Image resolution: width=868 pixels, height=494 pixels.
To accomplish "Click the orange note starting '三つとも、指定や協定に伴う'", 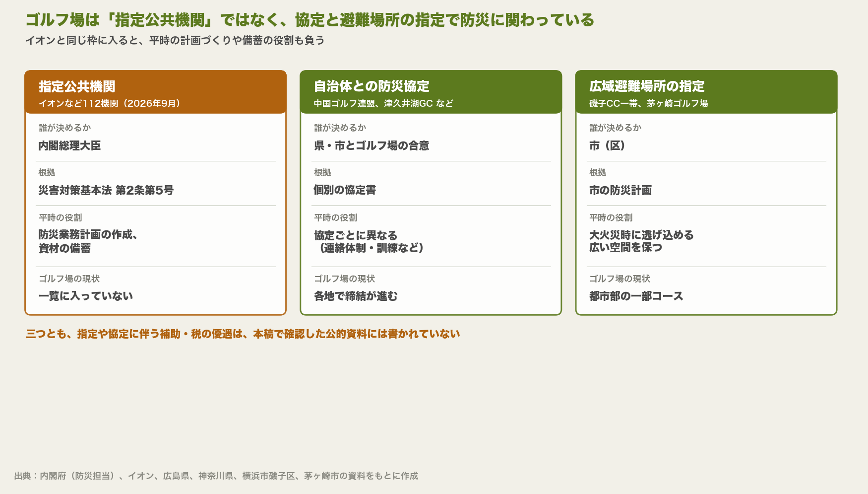I will [243, 334].
